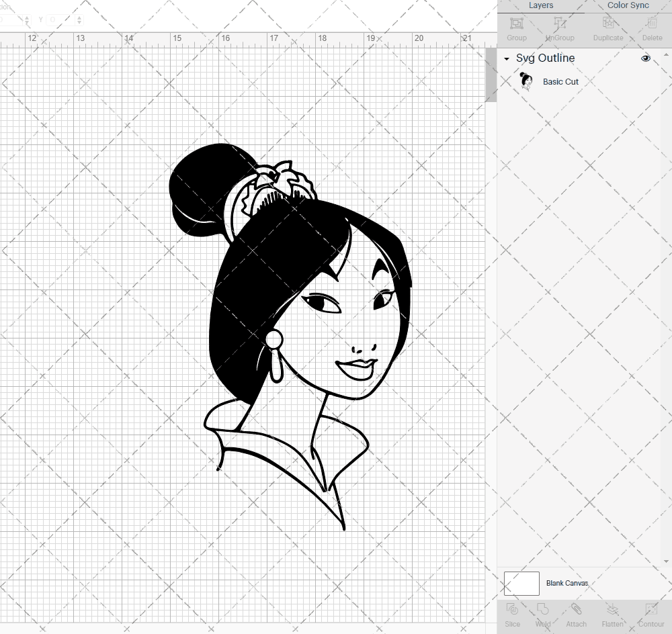Click the Attach icon
This screenshot has height=634, width=672.
click(576, 615)
